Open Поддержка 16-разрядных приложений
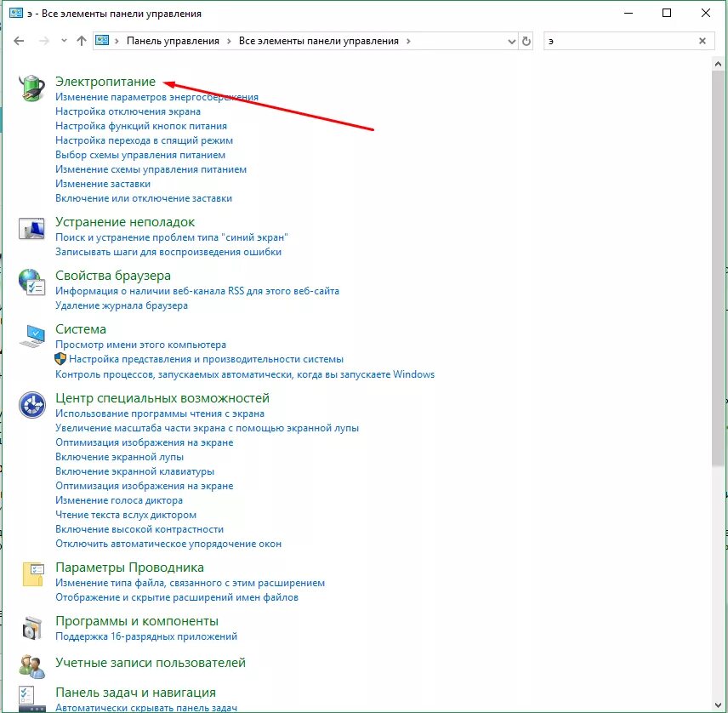Screen dimensions: 728x713 pyautogui.click(x=146, y=636)
